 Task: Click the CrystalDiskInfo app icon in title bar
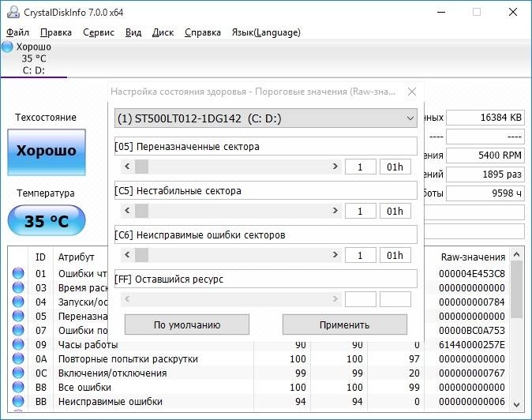pyautogui.click(x=13, y=12)
